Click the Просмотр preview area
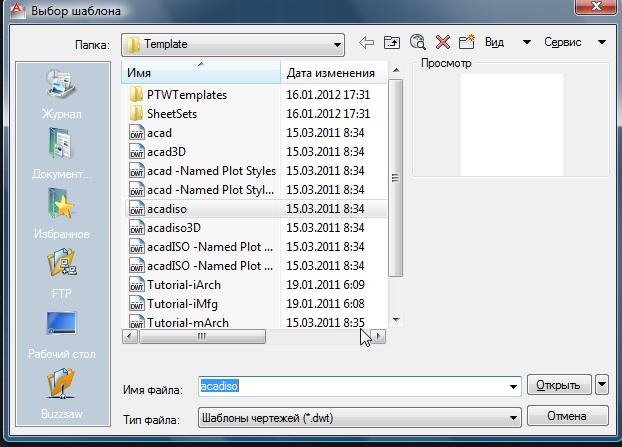This screenshot has width=622, height=447. click(x=511, y=125)
